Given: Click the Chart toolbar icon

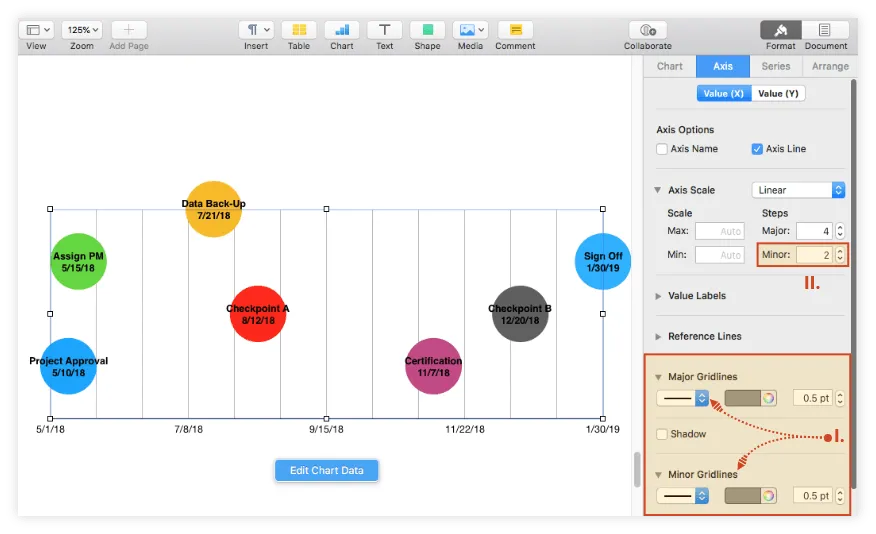Looking at the screenshot, I should 342,30.
